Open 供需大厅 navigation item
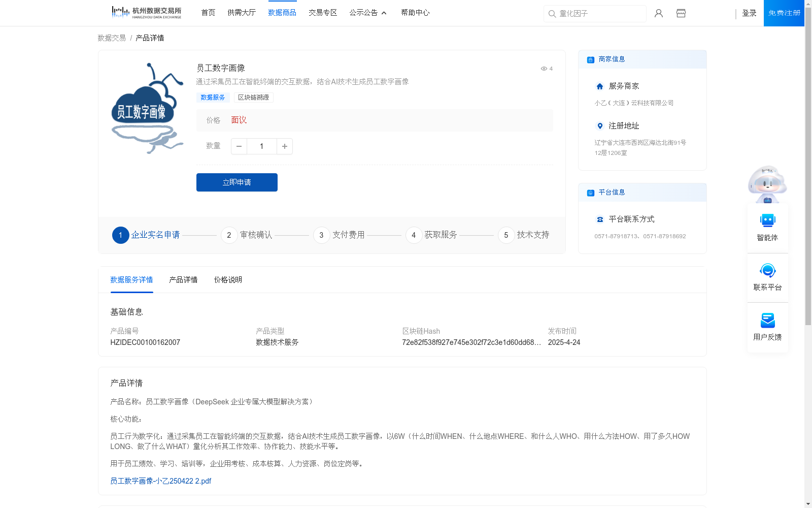Screen dimensions: 812x508 click(242, 13)
